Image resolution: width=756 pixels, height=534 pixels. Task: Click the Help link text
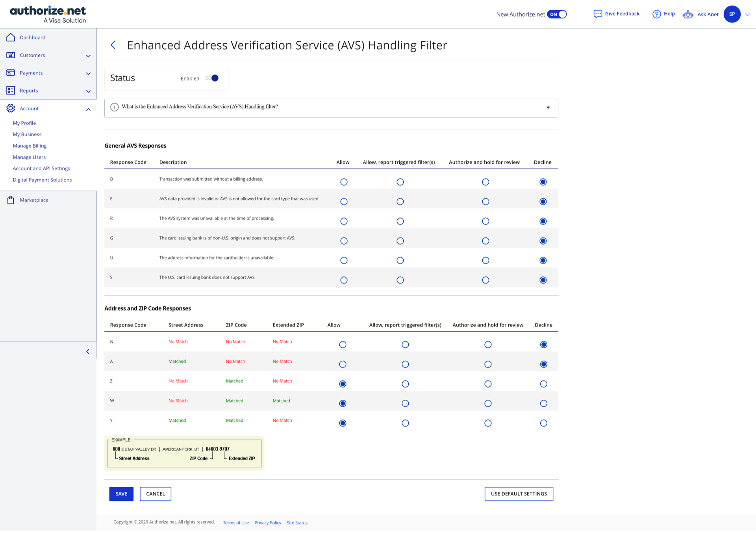click(x=669, y=14)
